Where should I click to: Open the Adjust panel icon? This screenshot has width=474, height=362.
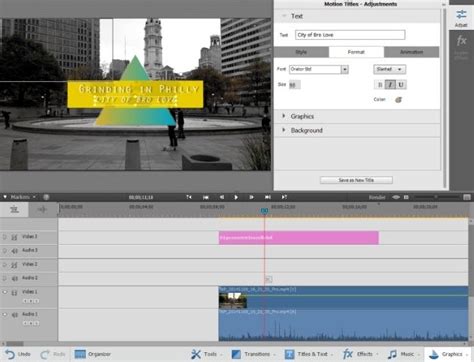click(461, 15)
